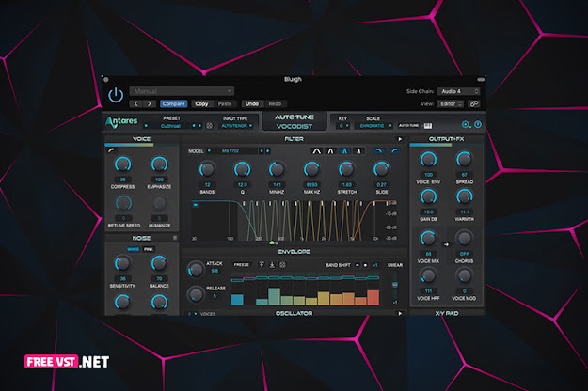Open the Key C dropdown
This screenshot has height=391, width=588.
(x=343, y=126)
